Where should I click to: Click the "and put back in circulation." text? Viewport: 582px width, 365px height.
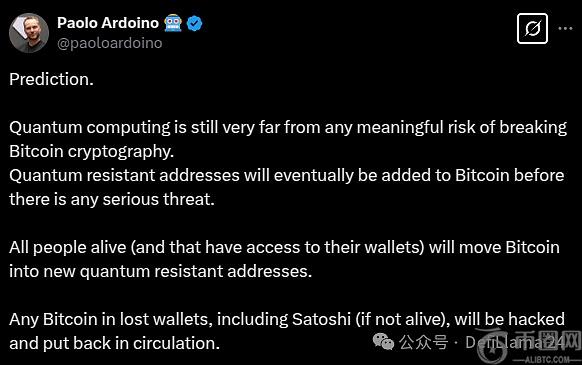[x=115, y=343]
